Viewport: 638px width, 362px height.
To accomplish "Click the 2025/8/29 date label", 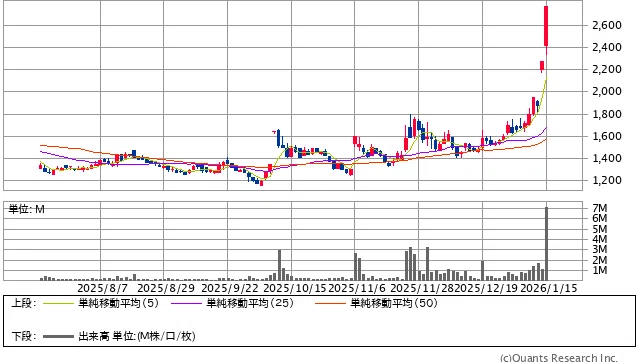I will 166,288.
